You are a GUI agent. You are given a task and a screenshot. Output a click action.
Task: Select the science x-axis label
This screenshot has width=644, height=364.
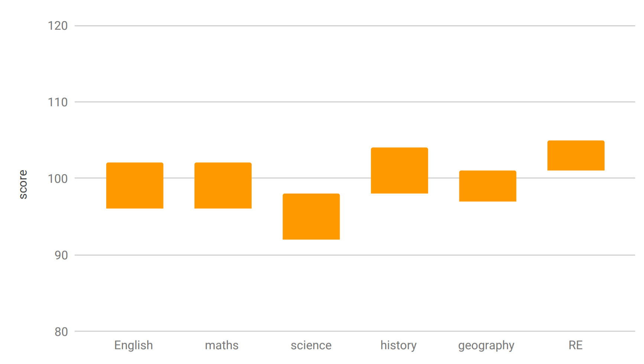pos(311,345)
